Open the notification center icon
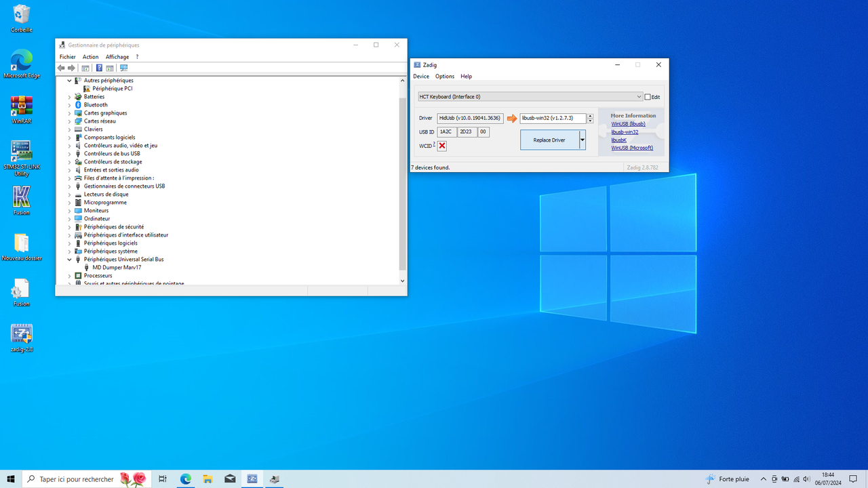The width and height of the screenshot is (868, 488). [x=853, y=479]
